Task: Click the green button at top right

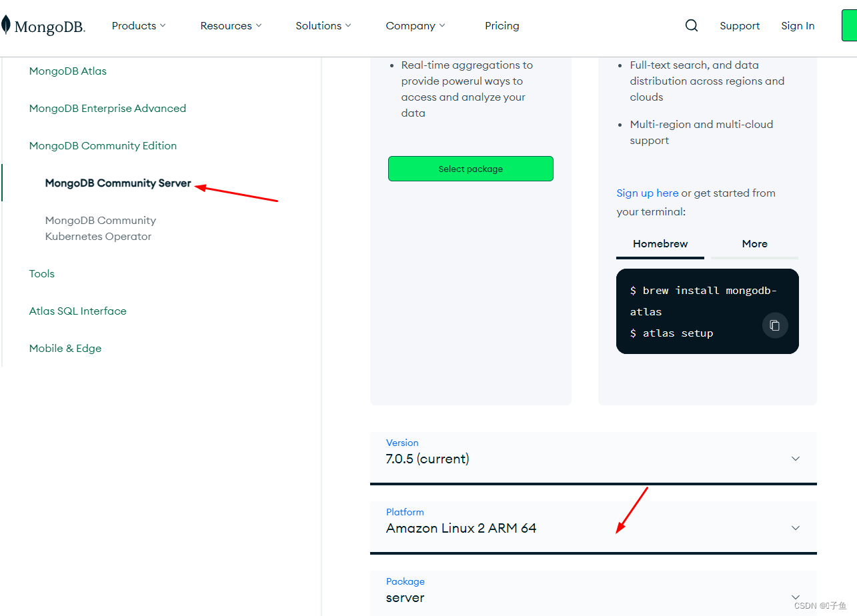Action: point(849,26)
